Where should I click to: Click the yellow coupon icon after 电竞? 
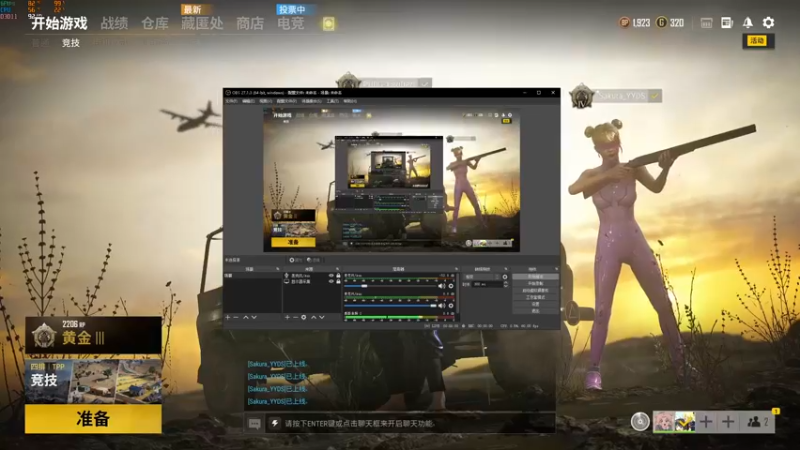[329, 23]
